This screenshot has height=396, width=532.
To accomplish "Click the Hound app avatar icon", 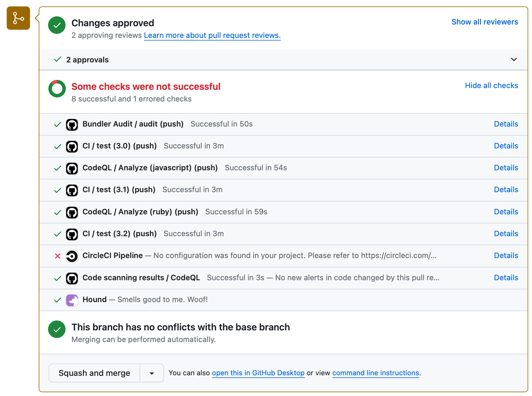I will click(x=72, y=300).
